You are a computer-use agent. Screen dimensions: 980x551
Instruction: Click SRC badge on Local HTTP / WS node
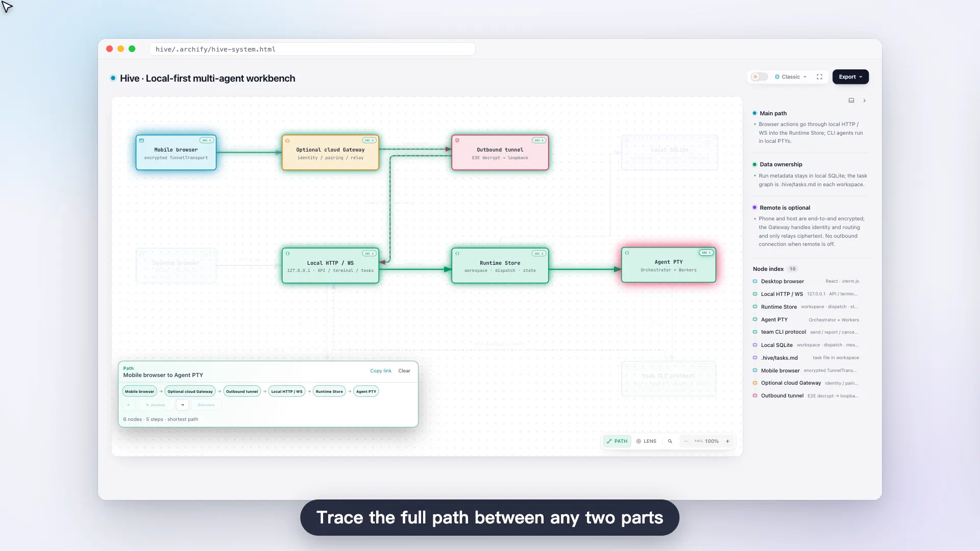369,253
